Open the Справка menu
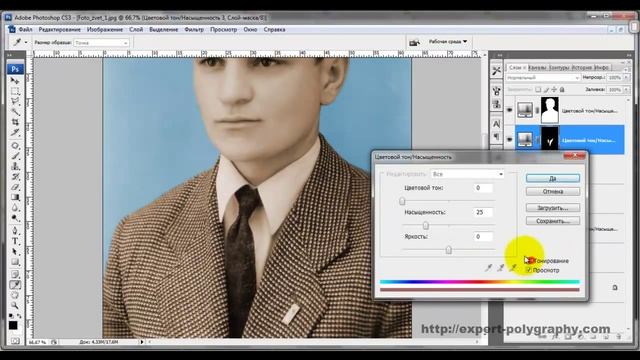 point(274,29)
